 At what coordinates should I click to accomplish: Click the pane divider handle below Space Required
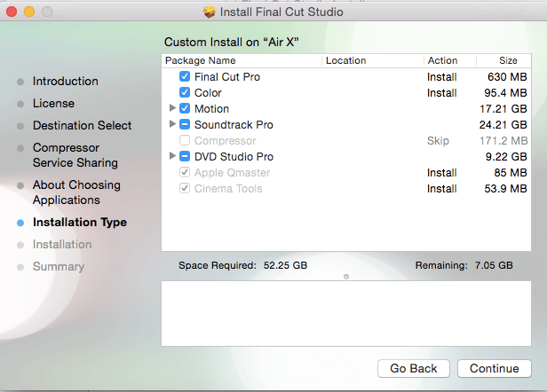click(x=345, y=277)
